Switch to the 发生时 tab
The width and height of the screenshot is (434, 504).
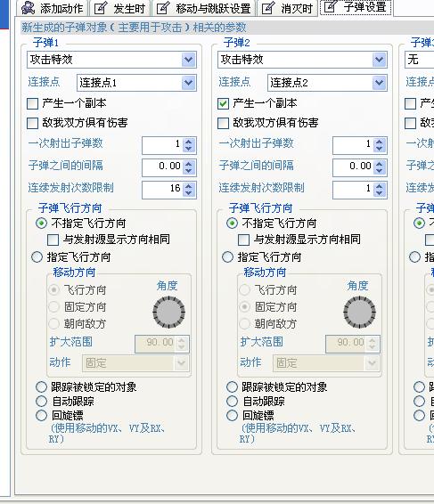tap(120, 8)
